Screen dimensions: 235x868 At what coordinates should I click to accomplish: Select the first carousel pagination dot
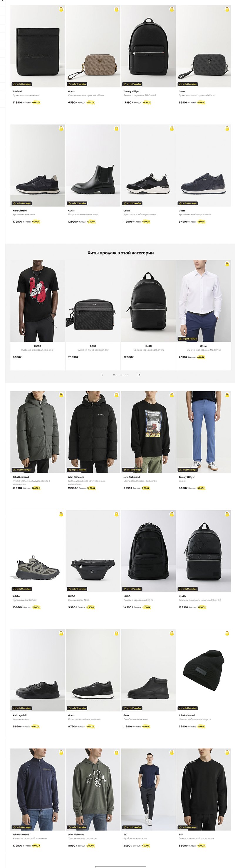point(114,375)
